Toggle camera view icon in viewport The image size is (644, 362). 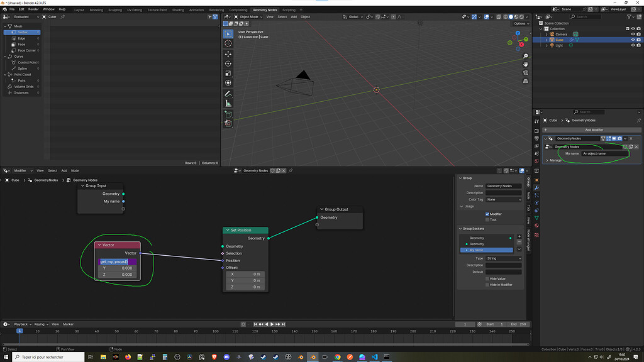point(525,73)
